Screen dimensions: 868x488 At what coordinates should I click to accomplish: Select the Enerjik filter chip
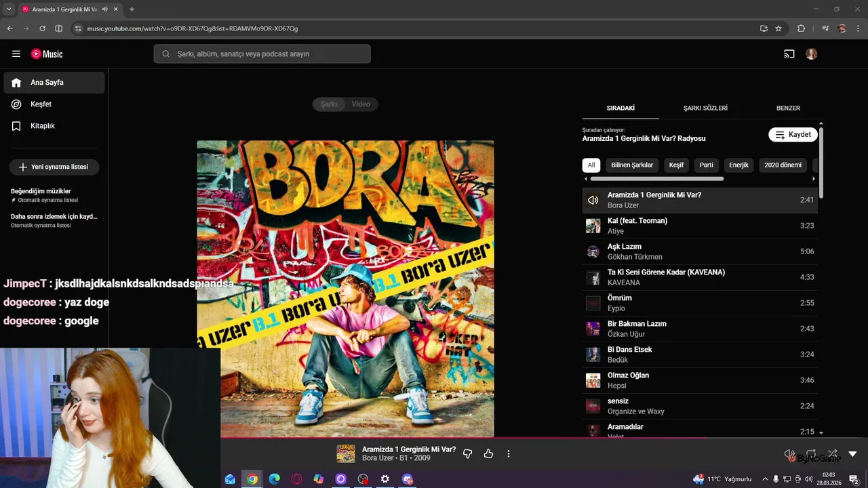(738, 165)
